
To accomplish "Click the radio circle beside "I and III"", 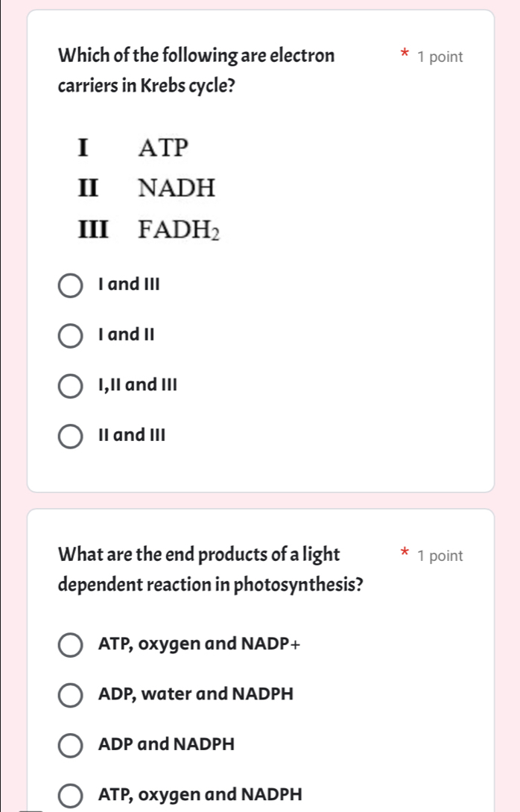I will click(x=71, y=285).
